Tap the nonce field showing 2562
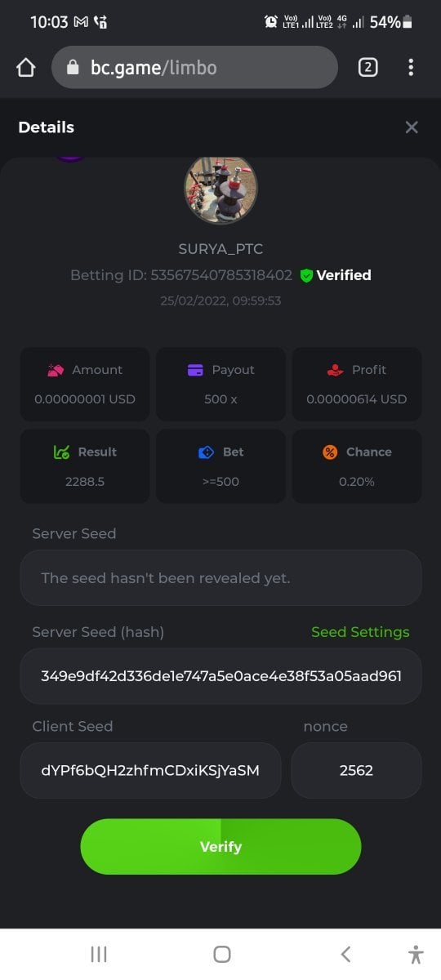 (356, 770)
